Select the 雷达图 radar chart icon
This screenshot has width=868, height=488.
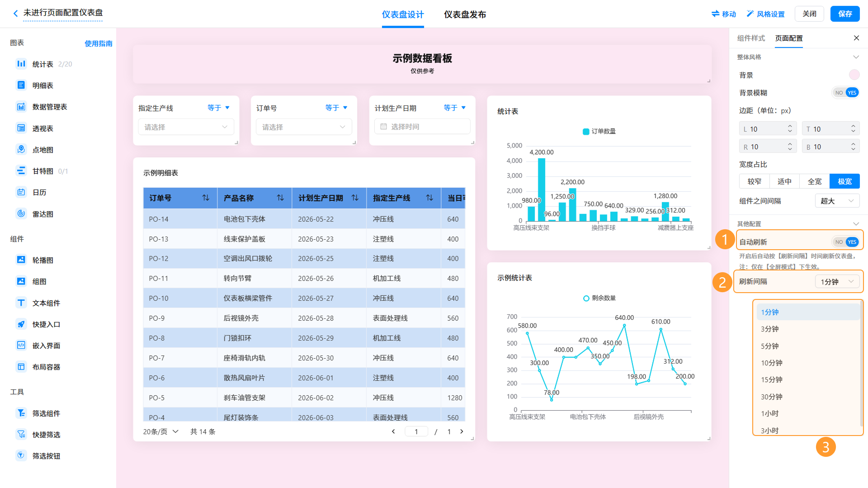[x=21, y=213]
